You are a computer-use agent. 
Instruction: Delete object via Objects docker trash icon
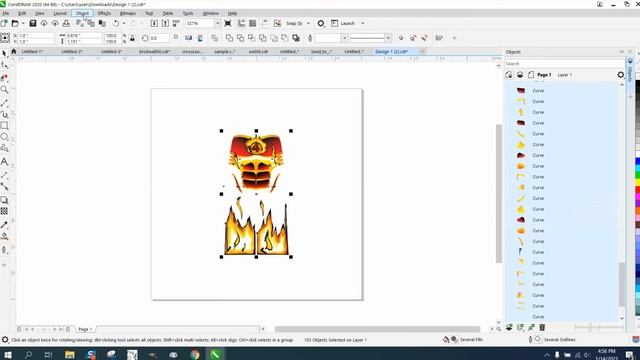click(x=542, y=327)
